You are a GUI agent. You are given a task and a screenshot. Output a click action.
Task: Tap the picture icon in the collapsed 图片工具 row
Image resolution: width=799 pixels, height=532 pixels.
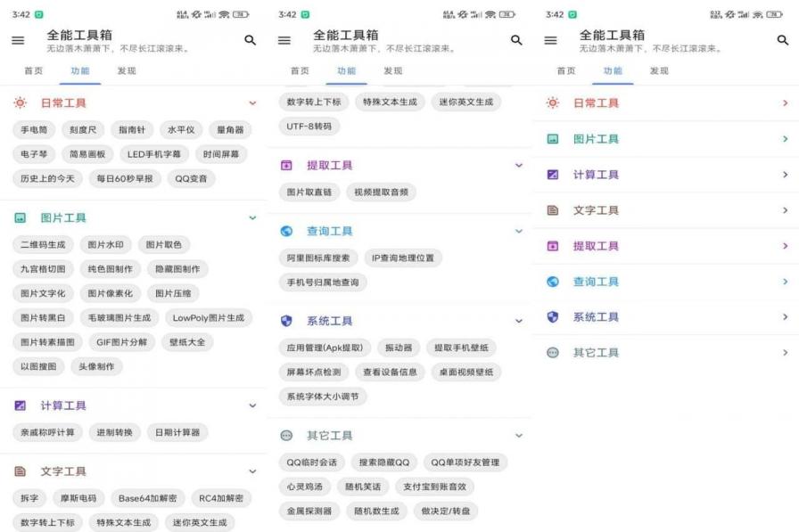click(552, 138)
